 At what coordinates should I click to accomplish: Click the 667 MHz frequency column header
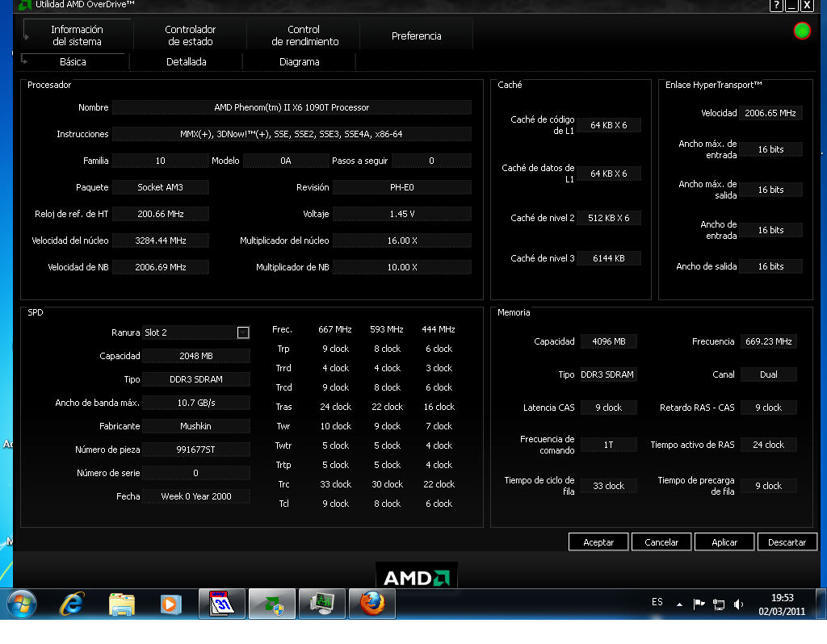[335, 329]
